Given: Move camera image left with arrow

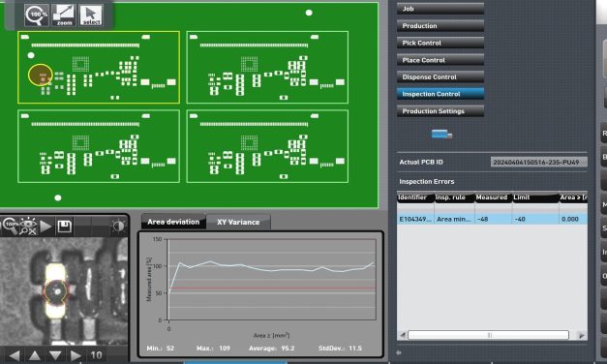Looking at the screenshot, I should pos(15,355).
